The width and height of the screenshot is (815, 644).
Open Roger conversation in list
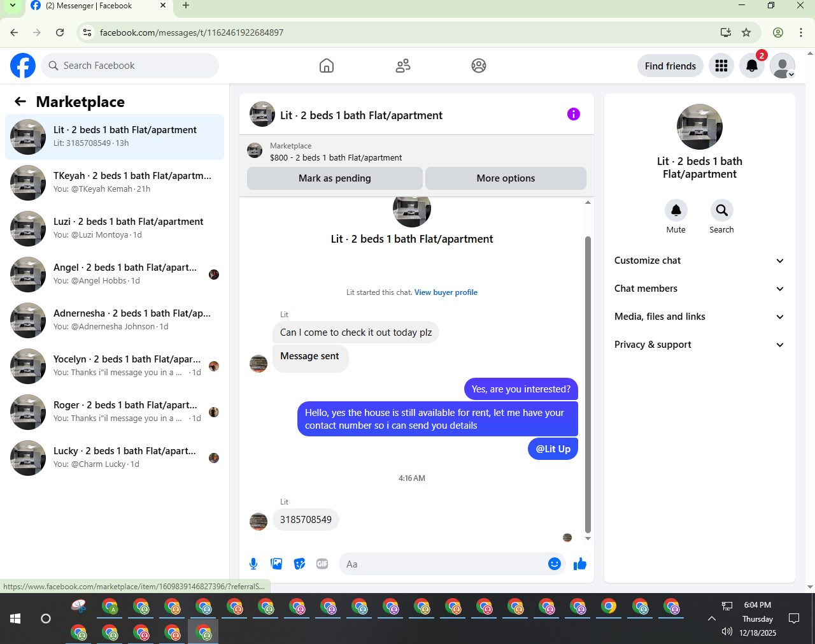click(115, 412)
